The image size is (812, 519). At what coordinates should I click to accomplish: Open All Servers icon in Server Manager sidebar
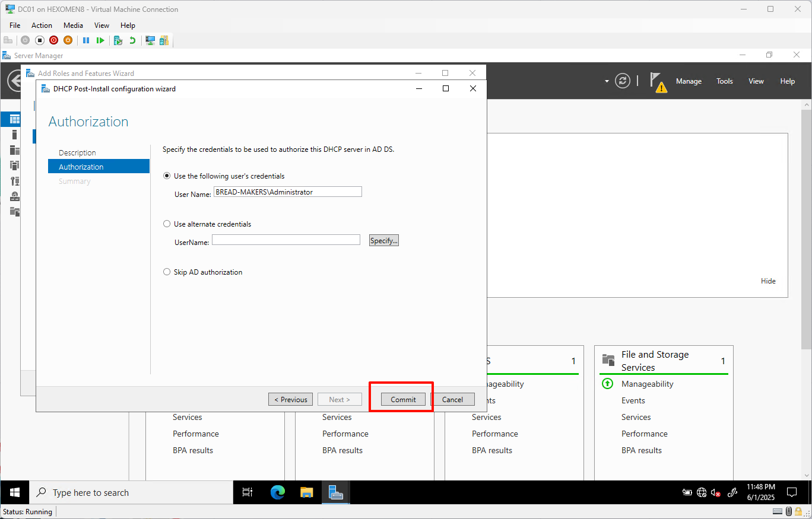[15, 150]
